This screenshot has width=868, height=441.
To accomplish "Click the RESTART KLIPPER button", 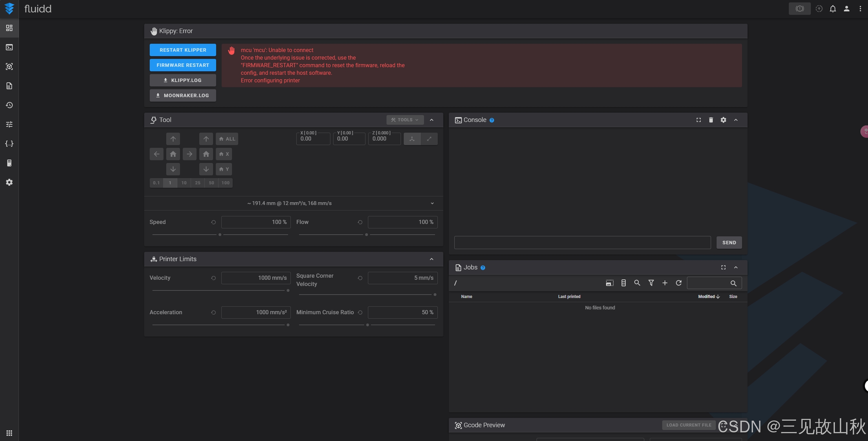I will (x=183, y=50).
